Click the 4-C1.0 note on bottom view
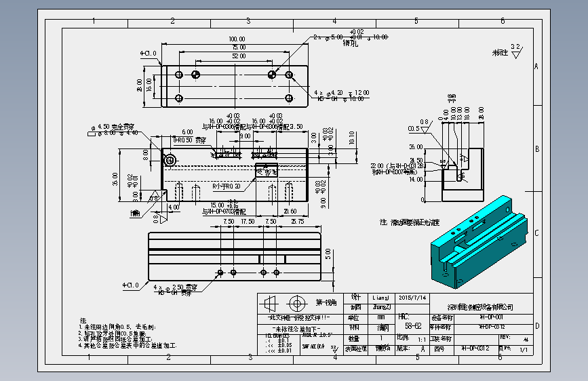The width and height of the screenshot is (588, 381). 130,285
